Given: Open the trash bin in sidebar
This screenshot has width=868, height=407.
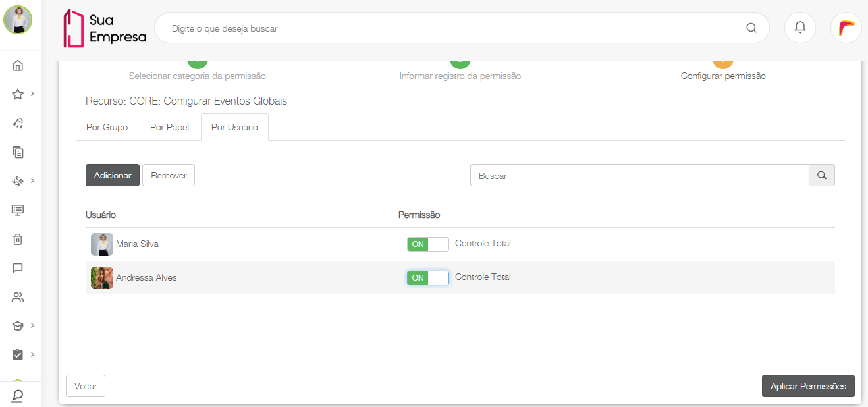Looking at the screenshot, I should (x=18, y=239).
